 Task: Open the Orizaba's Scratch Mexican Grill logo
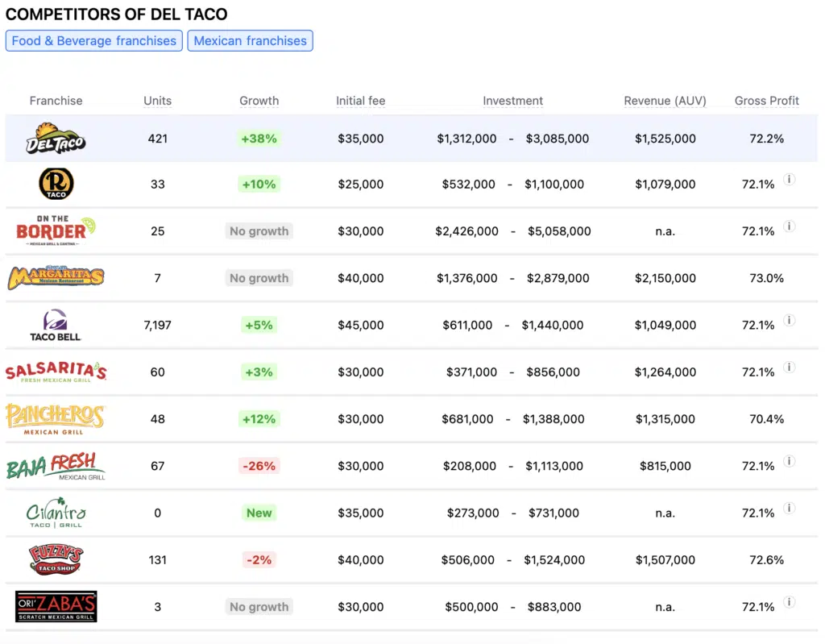click(x=56, y=606)
